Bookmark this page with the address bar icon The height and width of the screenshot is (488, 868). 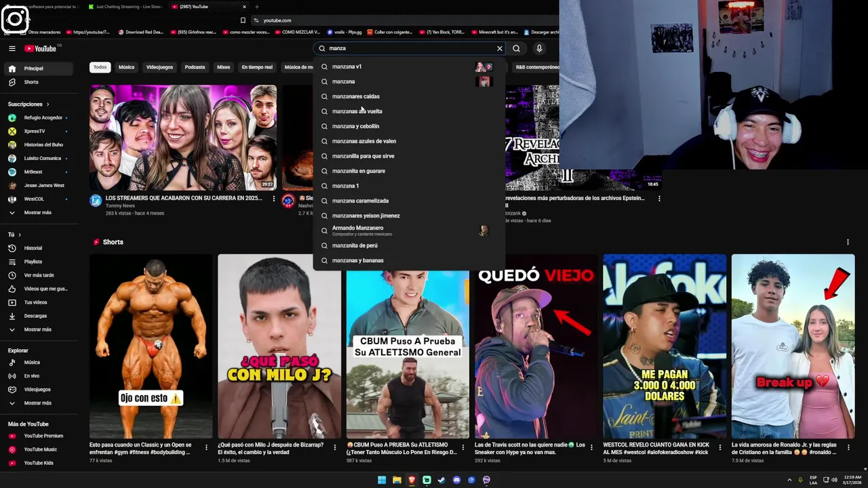point(243,20)
